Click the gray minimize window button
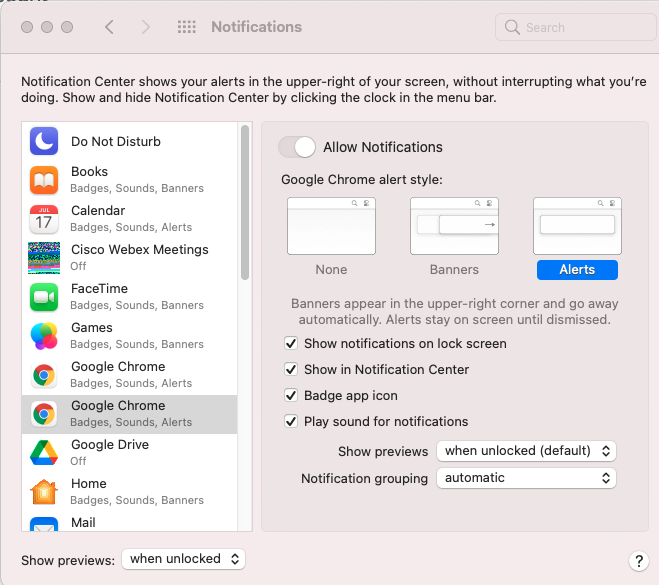Viewport: 659px width, 585px height. (47, 27)
